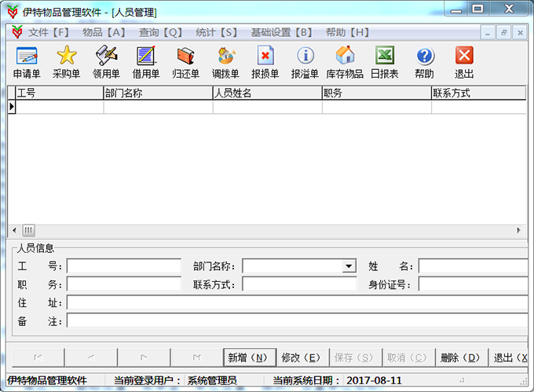This screenshot has height=392, width=534.
Task: Click the 工号 input field
Action: click(124, 266)
